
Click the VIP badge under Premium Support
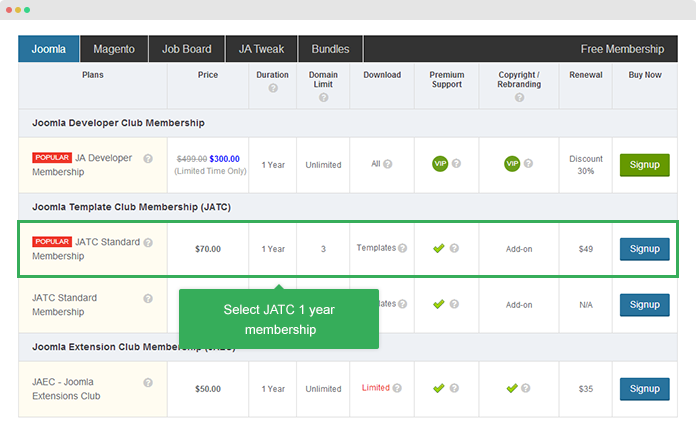[x=440, y=163]
